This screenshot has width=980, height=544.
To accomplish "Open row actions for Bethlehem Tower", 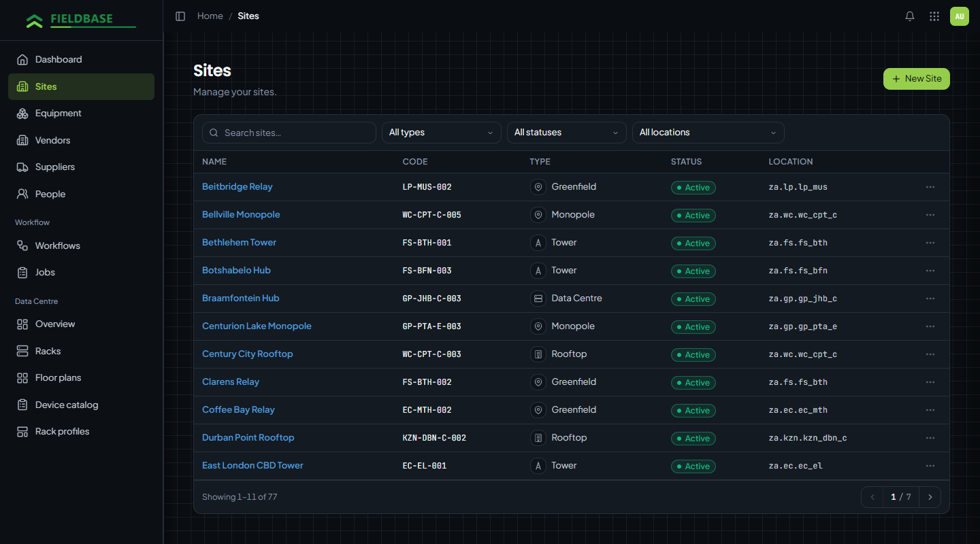I will coord(930,243).
